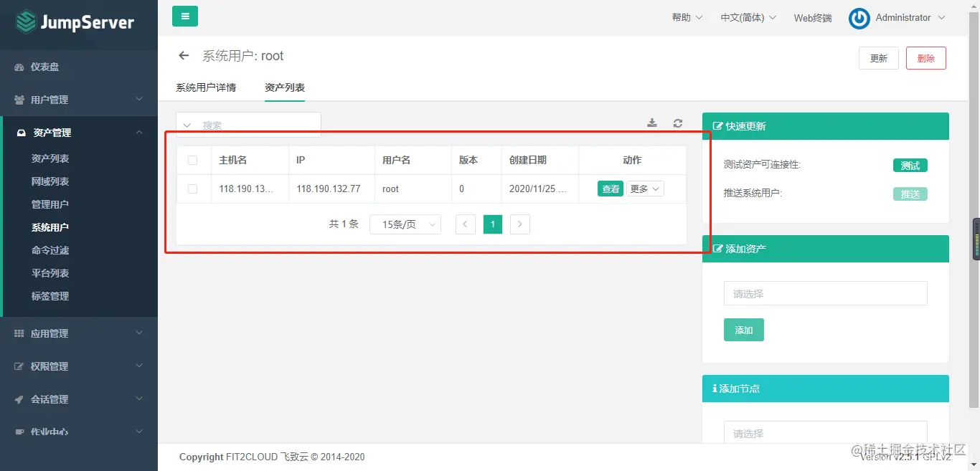Toggle the select-all checkbox in table header
Viewport: 980px width, 471px height.
coord(194,159)
